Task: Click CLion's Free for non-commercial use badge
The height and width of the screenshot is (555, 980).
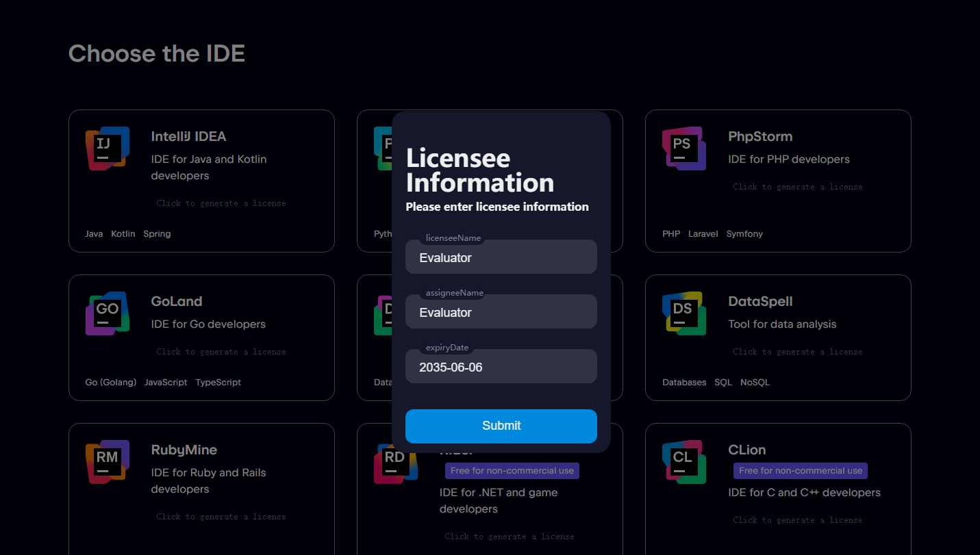Action: coord(800,470)
